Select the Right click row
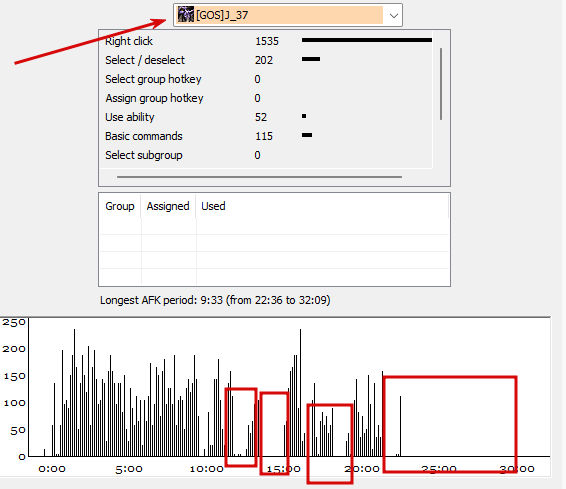 click(x=266, y=41)
